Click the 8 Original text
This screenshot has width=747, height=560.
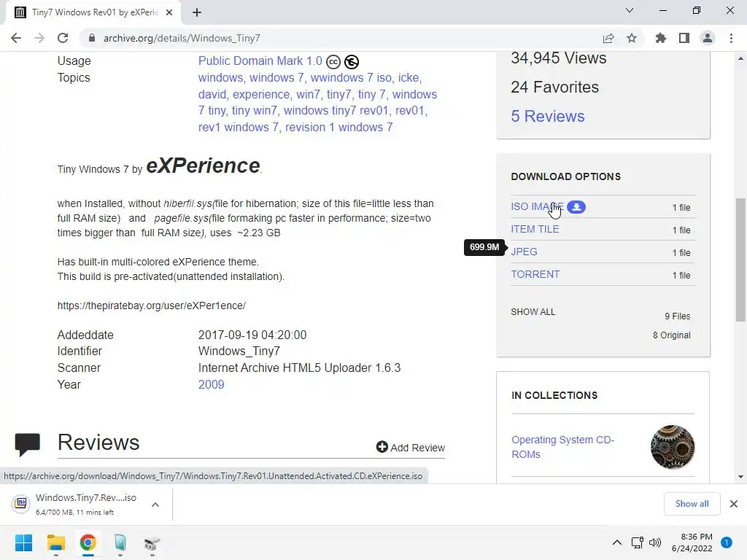671,335
